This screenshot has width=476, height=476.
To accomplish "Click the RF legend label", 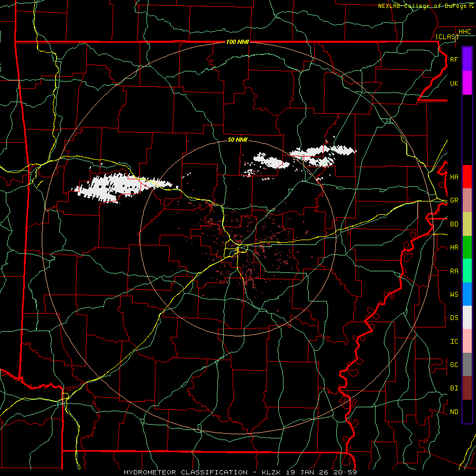I will [454, 59].
